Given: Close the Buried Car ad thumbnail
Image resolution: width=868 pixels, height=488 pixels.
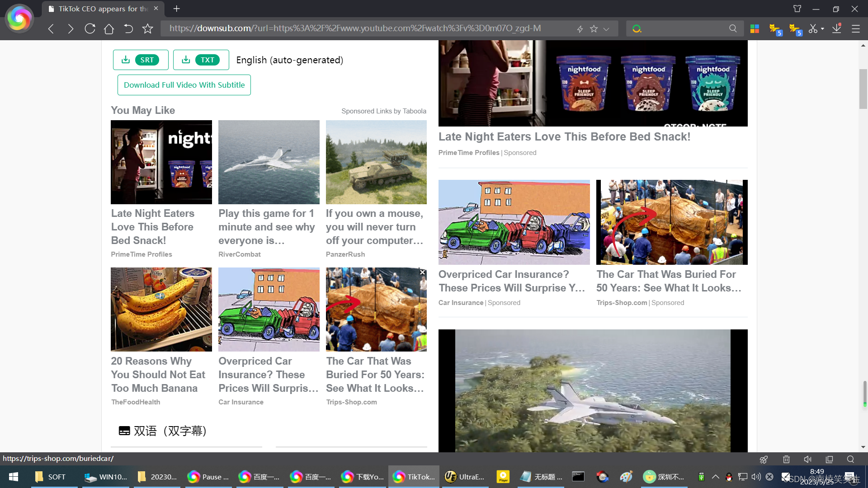Looking at the screenshot, I should (422, 272).
